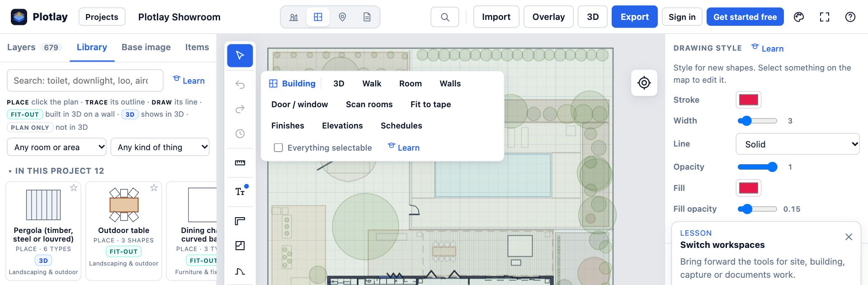868x285 pixels.
Task: Select 3D in the building popup menu
Action: 339,84
